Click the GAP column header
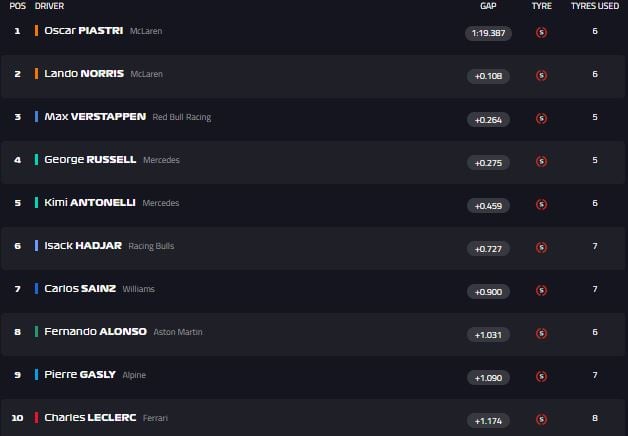Screen dimensions: 628x436 pyautogui.click(x=488, y=6)
